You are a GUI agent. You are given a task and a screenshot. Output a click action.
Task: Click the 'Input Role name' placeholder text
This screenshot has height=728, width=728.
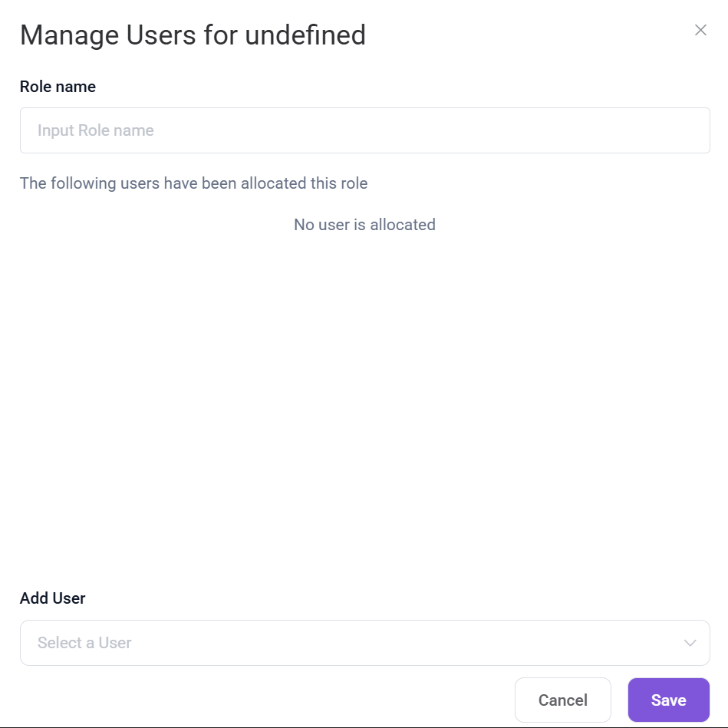pos(96,130)
